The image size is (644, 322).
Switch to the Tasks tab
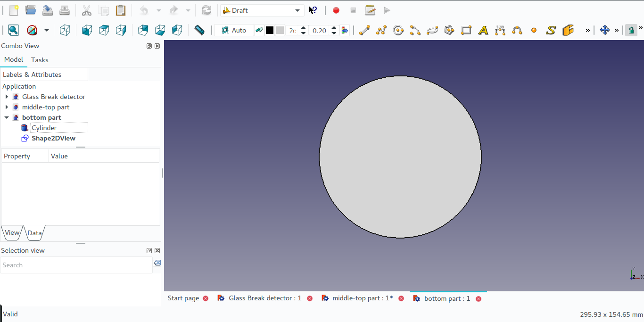click(x=40, y=59)
